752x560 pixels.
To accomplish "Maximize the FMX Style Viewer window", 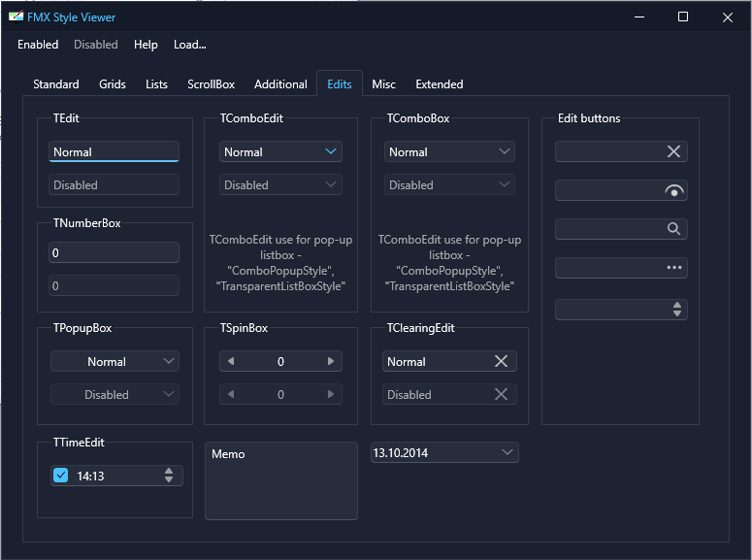I will point(683,17).
